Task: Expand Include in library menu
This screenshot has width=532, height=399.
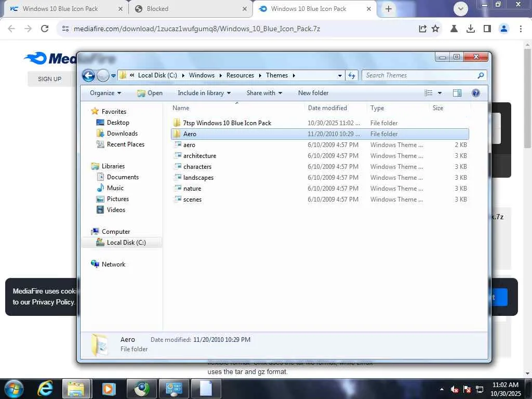Action: 204,93
